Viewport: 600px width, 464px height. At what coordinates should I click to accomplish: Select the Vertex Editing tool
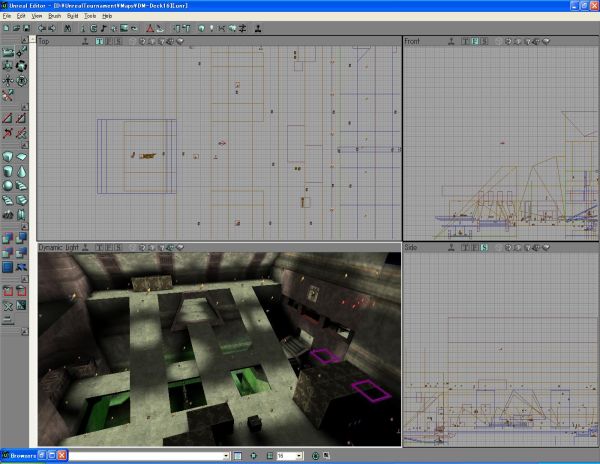pyautogui.click(x=21, y=52)
